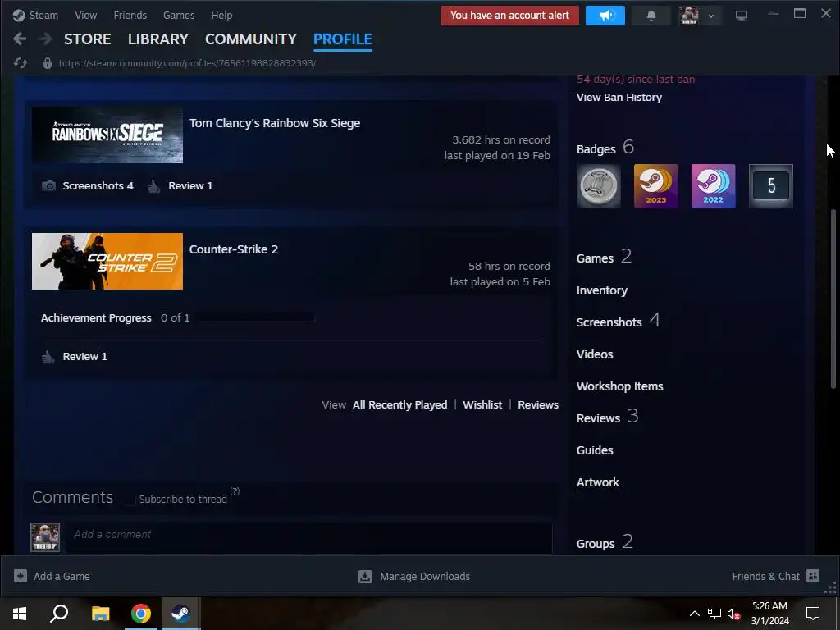Open announcements via megaphone button
840x630 pixels.
point(605,16)
